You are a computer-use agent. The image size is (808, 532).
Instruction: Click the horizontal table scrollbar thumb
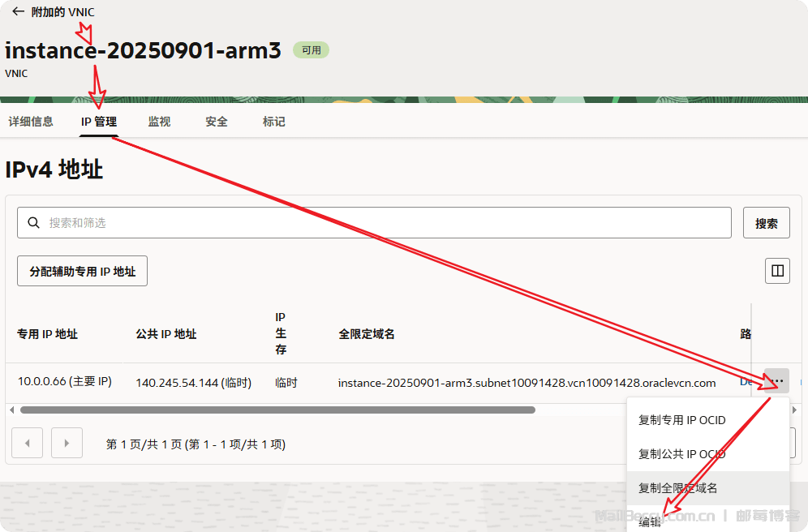pyautogui.click(x=276, y=410)
